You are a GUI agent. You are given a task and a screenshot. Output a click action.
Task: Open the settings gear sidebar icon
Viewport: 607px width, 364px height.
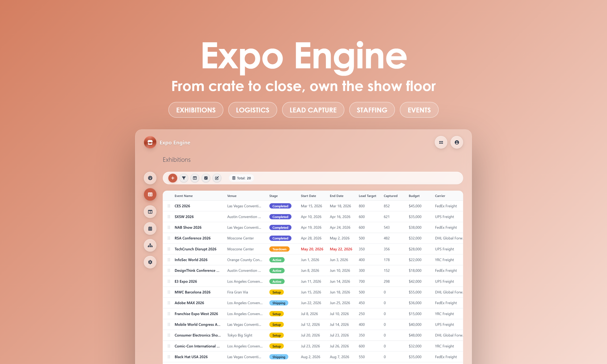(x=150, y=262)
